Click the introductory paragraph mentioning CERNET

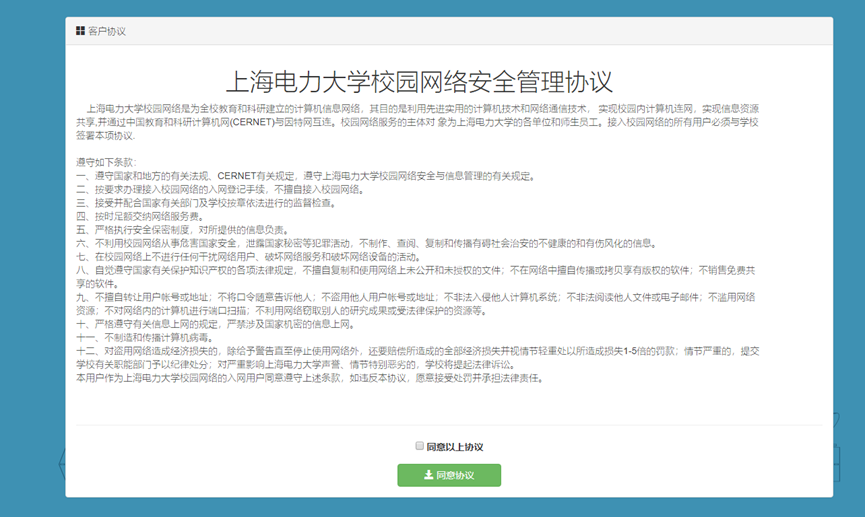click(420, 121)
